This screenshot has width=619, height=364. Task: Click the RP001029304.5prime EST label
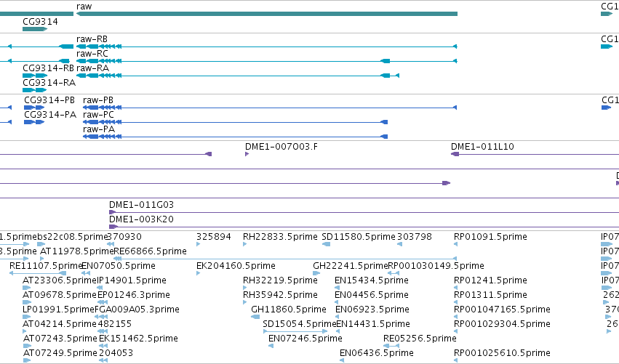pyautogui.click(x=502, y=324)
